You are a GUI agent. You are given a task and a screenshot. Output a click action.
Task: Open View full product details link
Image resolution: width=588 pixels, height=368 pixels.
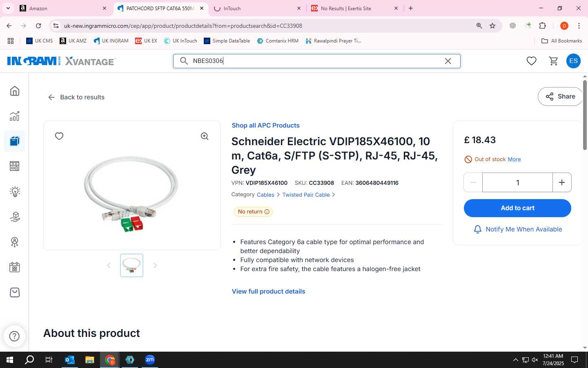pos(269,292)
